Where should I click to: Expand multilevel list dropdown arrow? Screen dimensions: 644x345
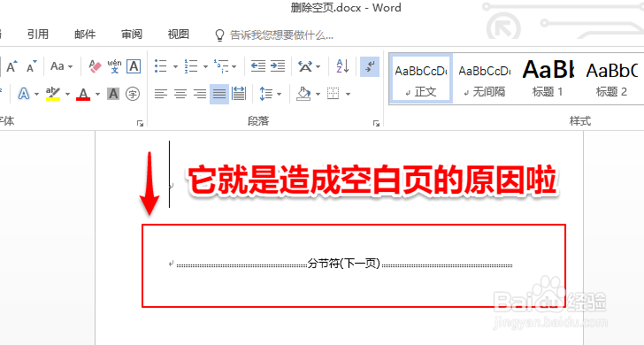pos(234,66)
